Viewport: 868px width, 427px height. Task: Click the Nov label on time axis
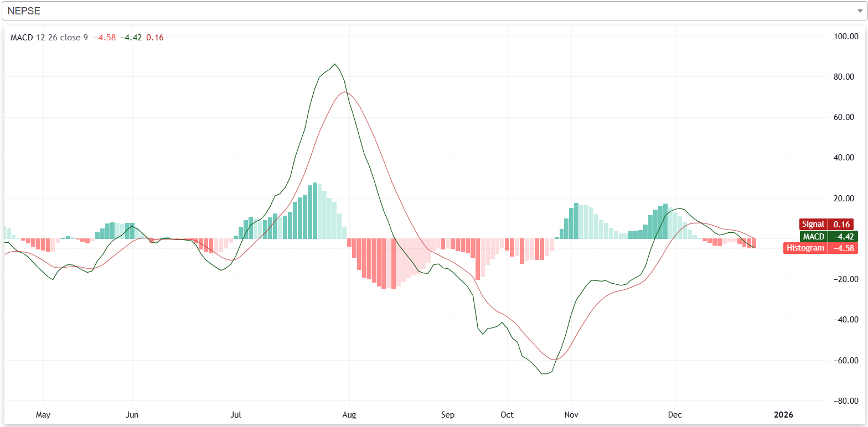click(x=572, y=414)
